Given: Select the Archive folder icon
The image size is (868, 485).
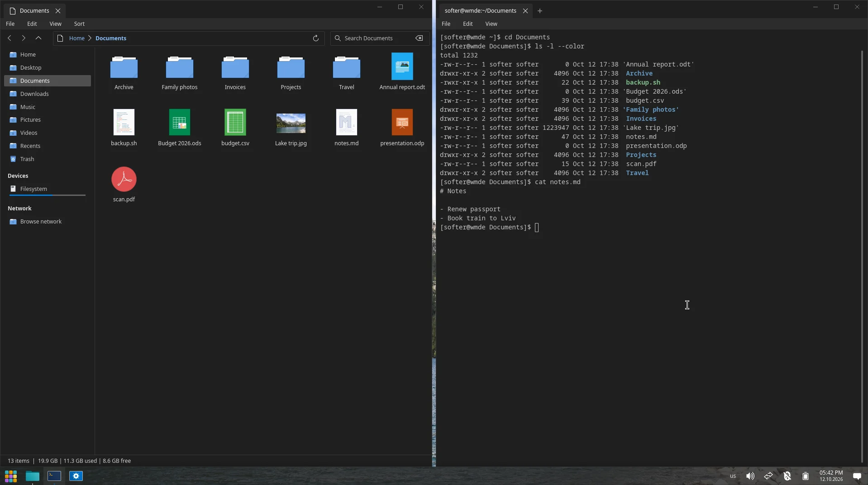Looking at the screenshot, I should coord(124,67).
